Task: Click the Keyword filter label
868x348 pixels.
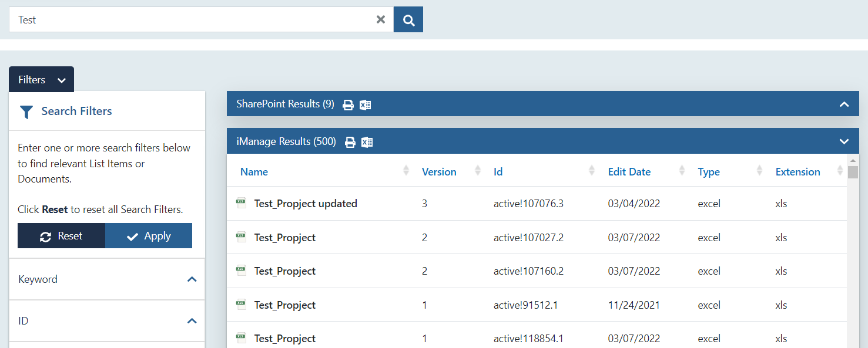Action: point(38,279)
